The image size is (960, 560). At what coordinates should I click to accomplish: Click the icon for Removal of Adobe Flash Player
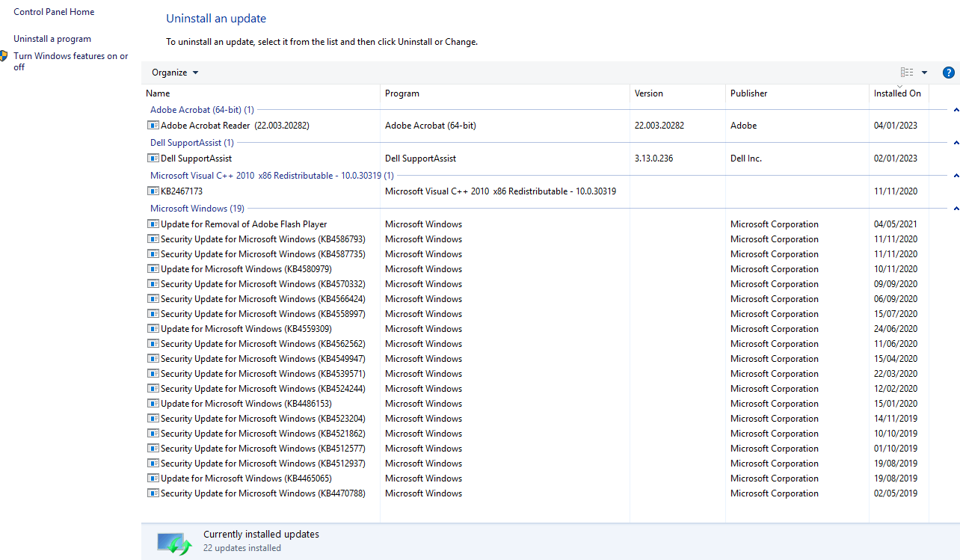pos(153,224)
